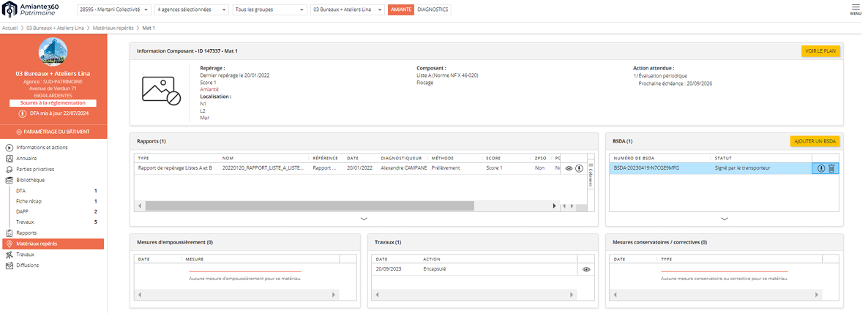Open Annuaire from the sidebar
The image size is (868, 313).
26,158
